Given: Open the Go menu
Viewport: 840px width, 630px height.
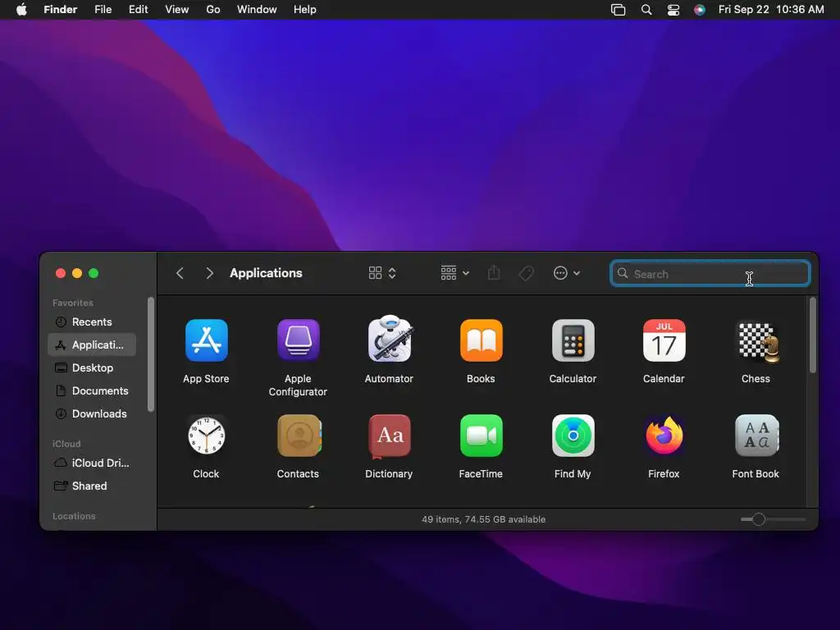Looking at the screenshot, I should (213, 10).
